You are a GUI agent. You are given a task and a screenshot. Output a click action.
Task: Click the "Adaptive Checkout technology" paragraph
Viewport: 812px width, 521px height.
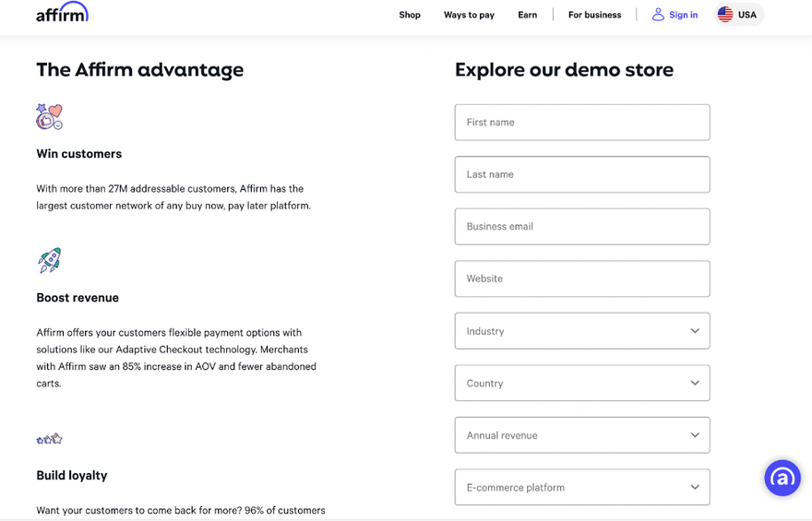[x=176, y=358]
